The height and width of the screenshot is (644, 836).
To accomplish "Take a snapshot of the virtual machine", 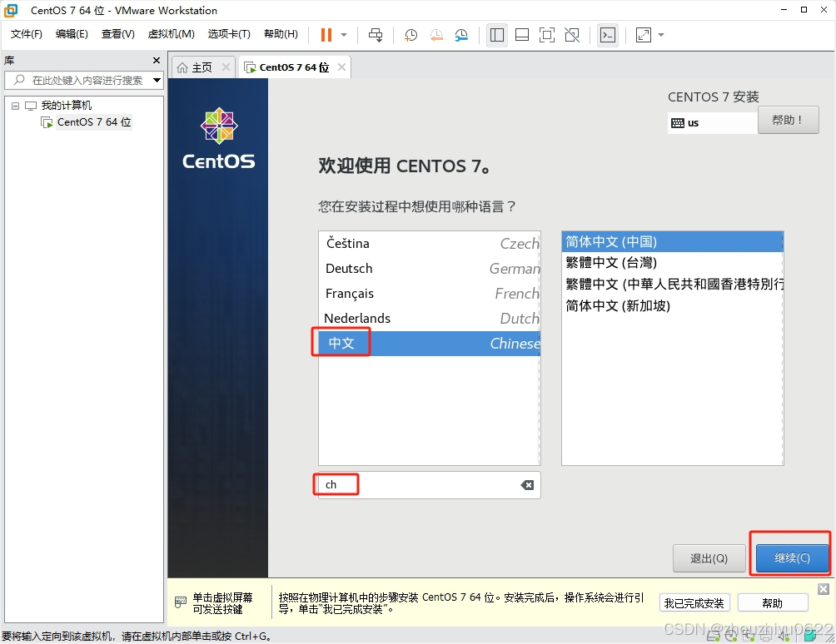I will 411,35.
